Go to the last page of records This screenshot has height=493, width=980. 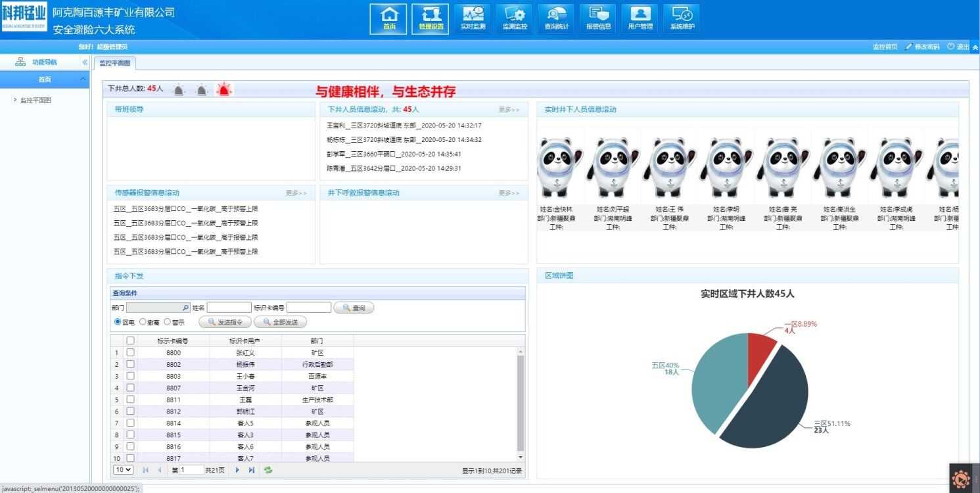[252, 470]
